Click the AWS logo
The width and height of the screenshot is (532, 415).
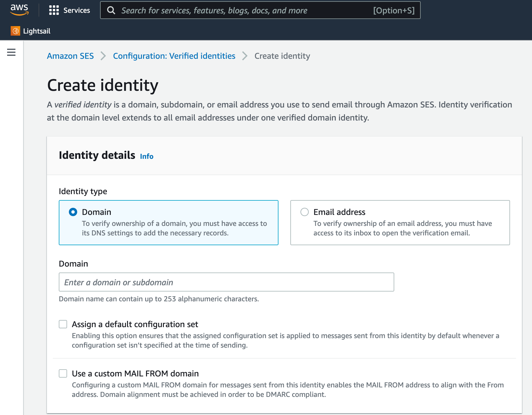19,10
